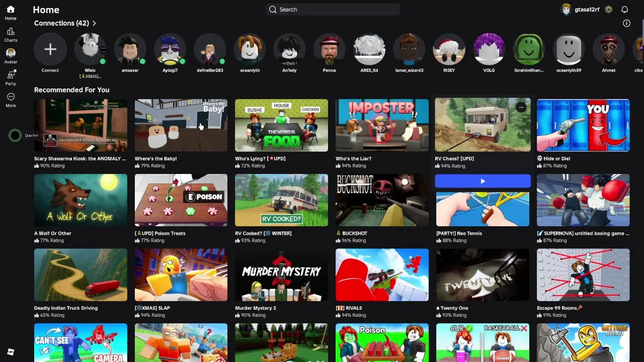Open [XMAS] SLAP game thumbnail

point(181,275)
